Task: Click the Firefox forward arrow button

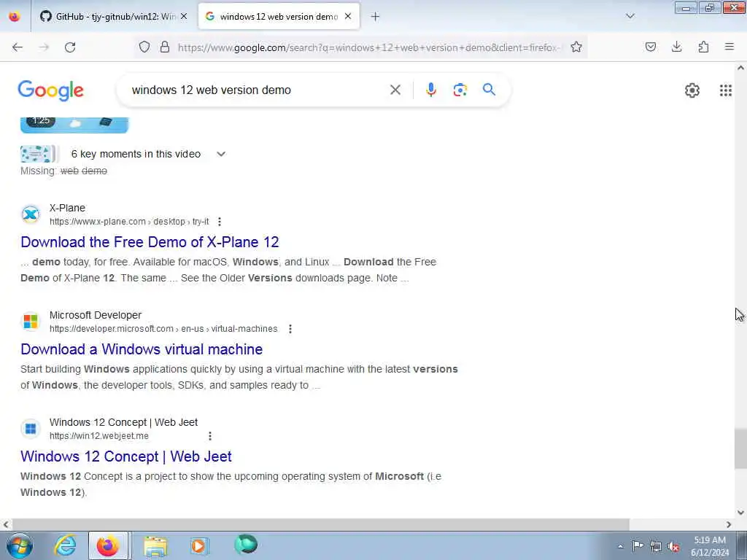Action: [x=44, y=47]
